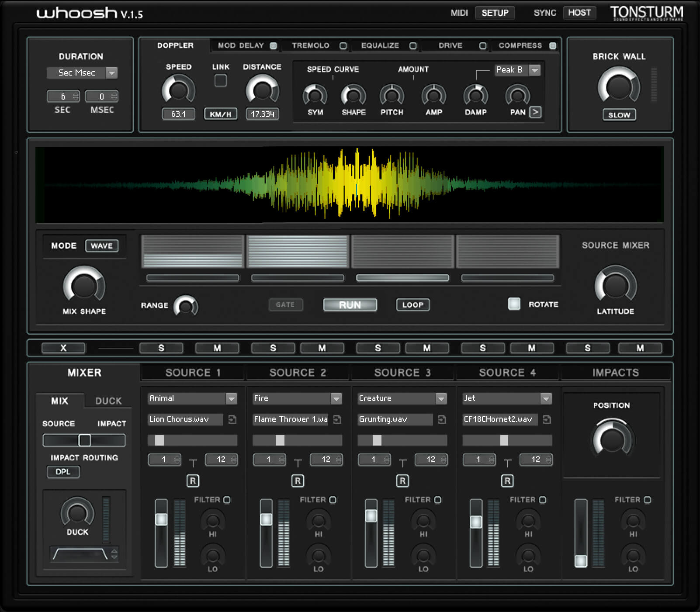Click the Impacts Position knob
700x612 pixels.
[612, 439]
